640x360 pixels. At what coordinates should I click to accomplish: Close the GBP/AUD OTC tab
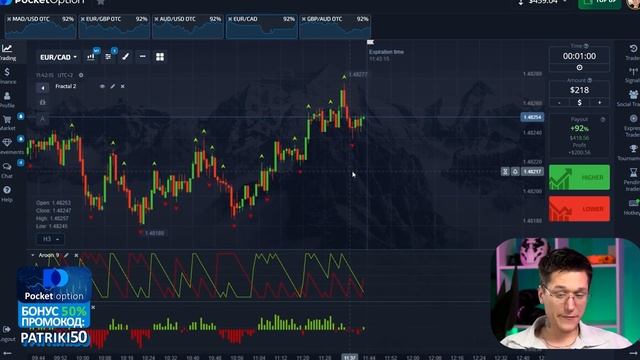click(x=304, y=19)
